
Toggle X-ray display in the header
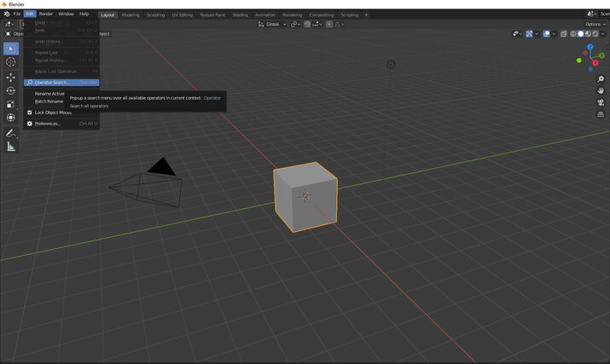(564, 34)
